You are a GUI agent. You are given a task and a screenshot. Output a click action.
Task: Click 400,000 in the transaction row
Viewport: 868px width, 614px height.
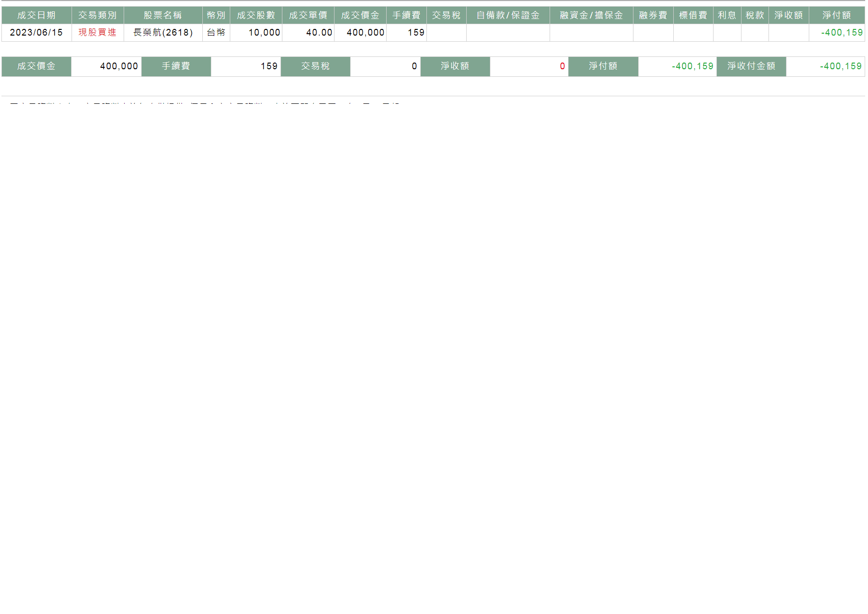pos(365,33)
